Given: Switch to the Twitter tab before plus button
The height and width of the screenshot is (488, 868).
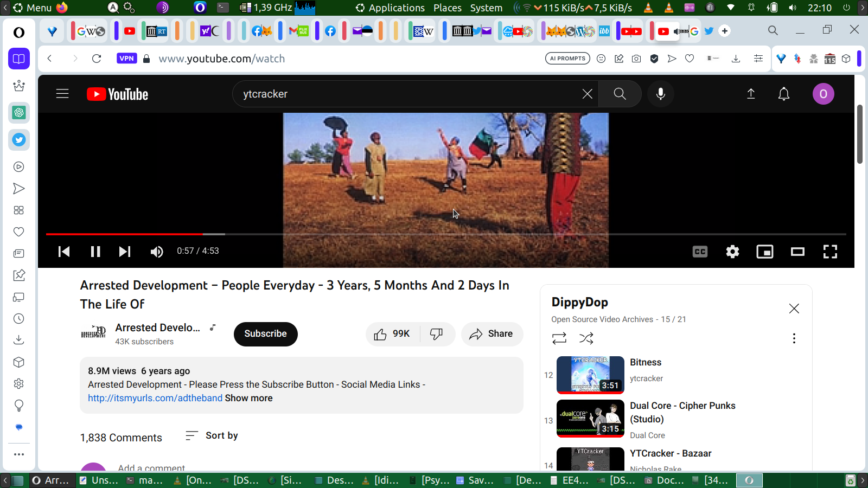Looking at the screenshot, I should (x=709, y=31).
